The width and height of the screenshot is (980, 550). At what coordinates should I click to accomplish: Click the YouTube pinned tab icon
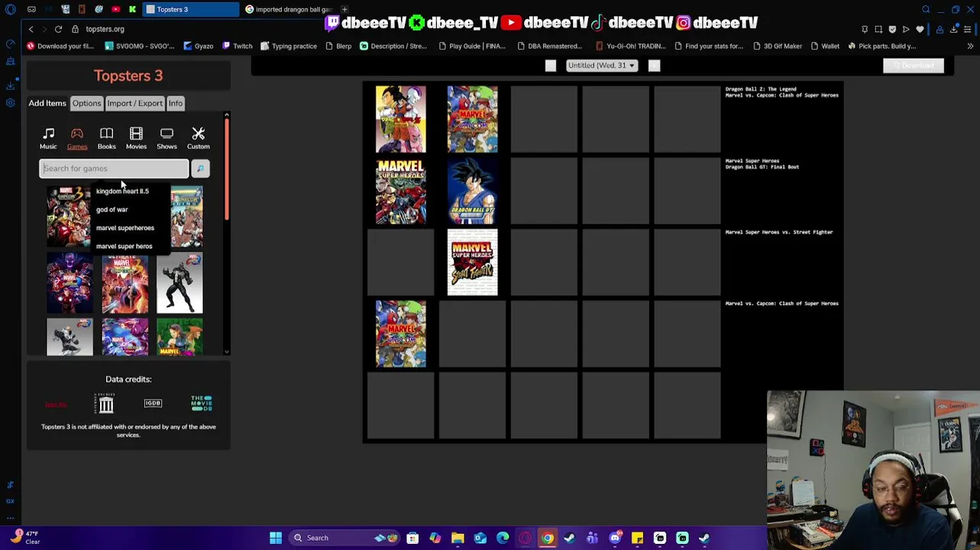coord(115,9)
